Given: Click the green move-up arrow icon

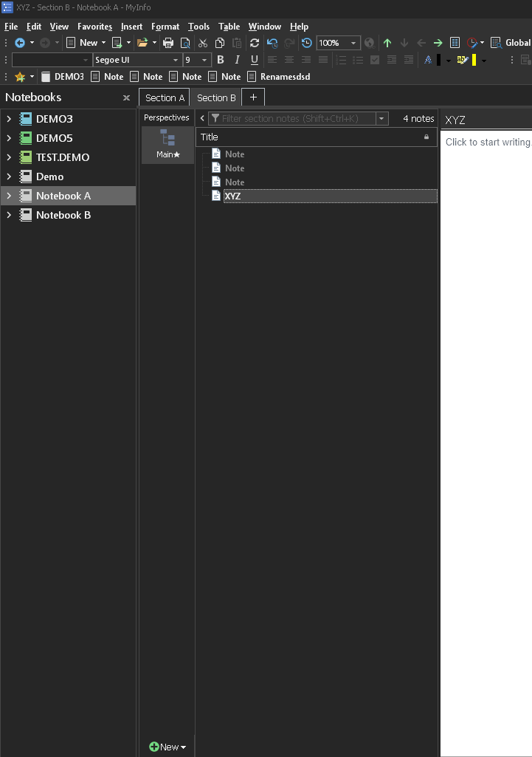Looking at the screenshot, I should click(387, 43).
